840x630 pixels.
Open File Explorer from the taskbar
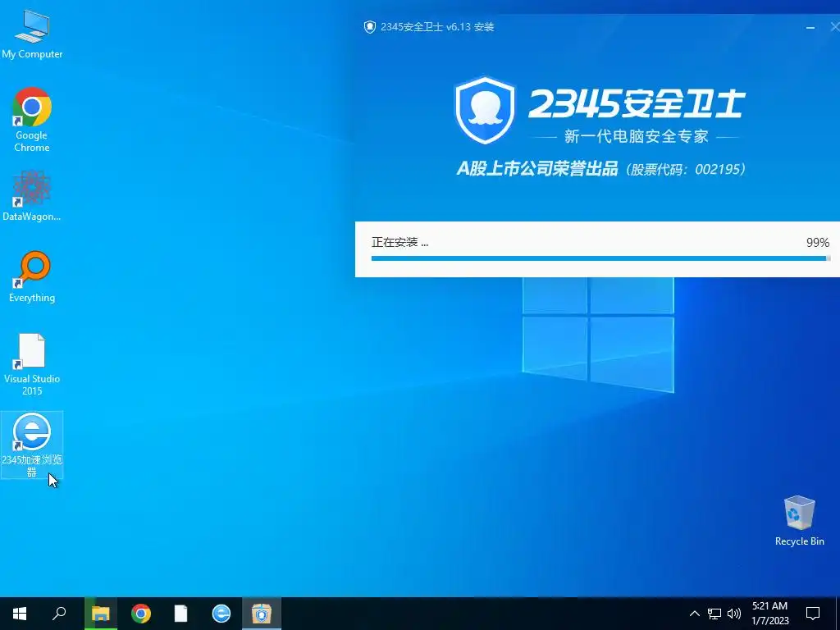[100, 614]
